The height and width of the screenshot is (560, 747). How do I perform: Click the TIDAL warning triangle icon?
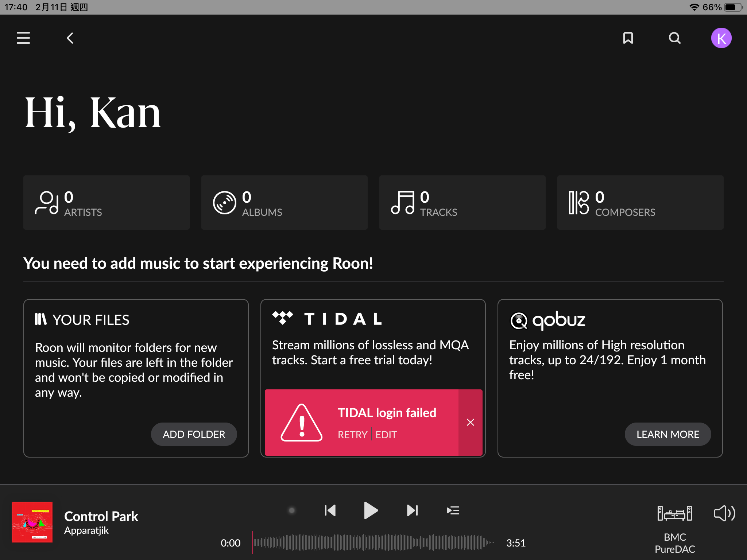(x=302, y=423)
